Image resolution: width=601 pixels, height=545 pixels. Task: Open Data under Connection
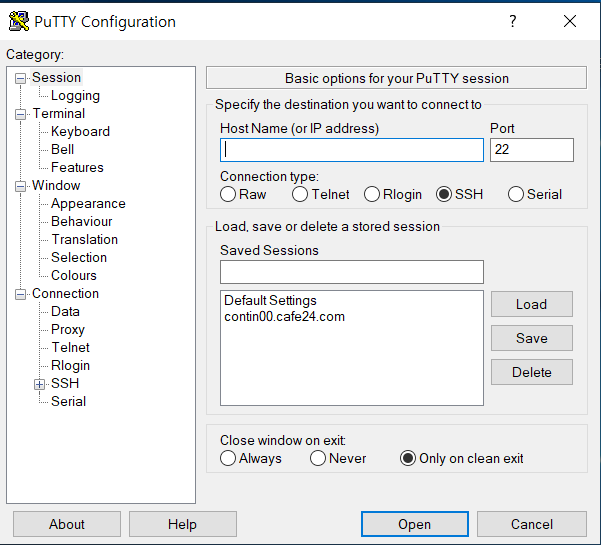click(x=65, y=312)
